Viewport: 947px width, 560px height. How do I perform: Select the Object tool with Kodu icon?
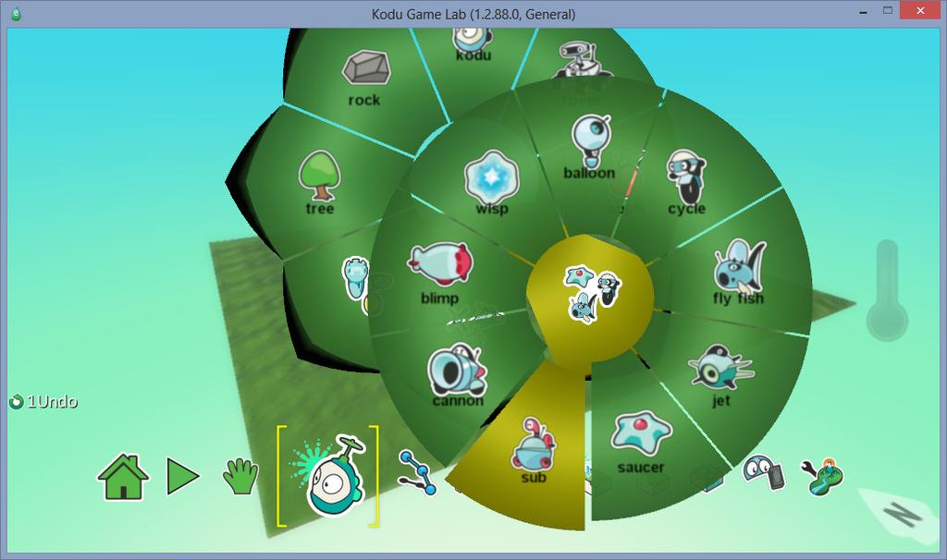click(x=328, y=476)
